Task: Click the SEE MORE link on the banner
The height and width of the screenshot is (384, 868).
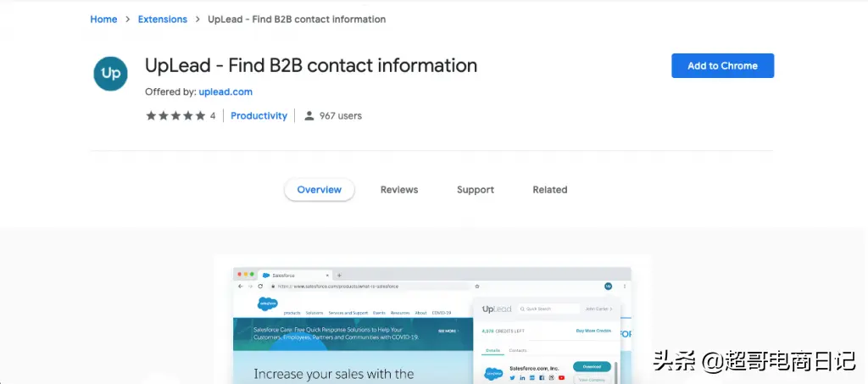Action: tap(448, 331)
